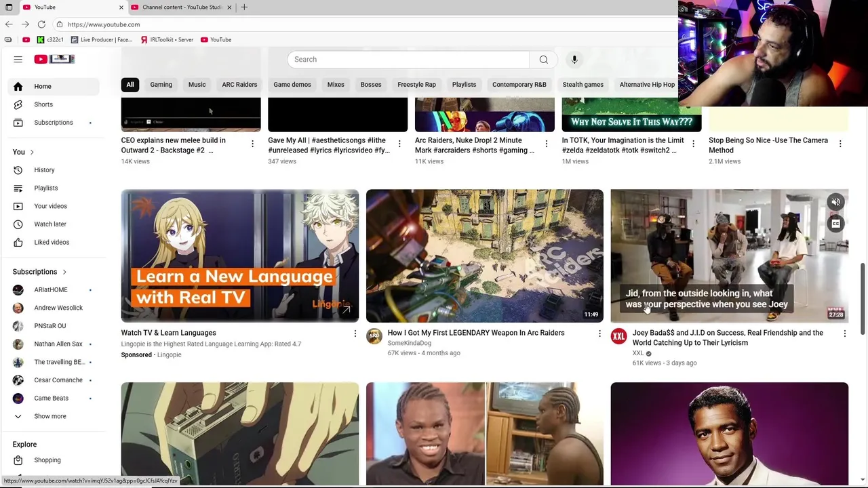Open the Learn a New Language ad thumbnail
Viewport: 868px width, 488px height.
(240, 256)
